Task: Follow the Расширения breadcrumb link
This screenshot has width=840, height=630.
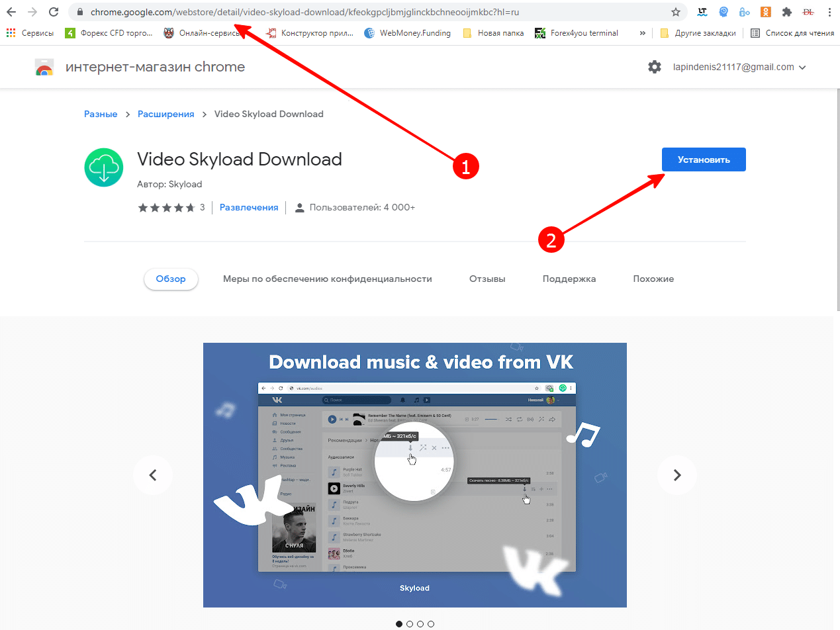Action: (165, 114)
